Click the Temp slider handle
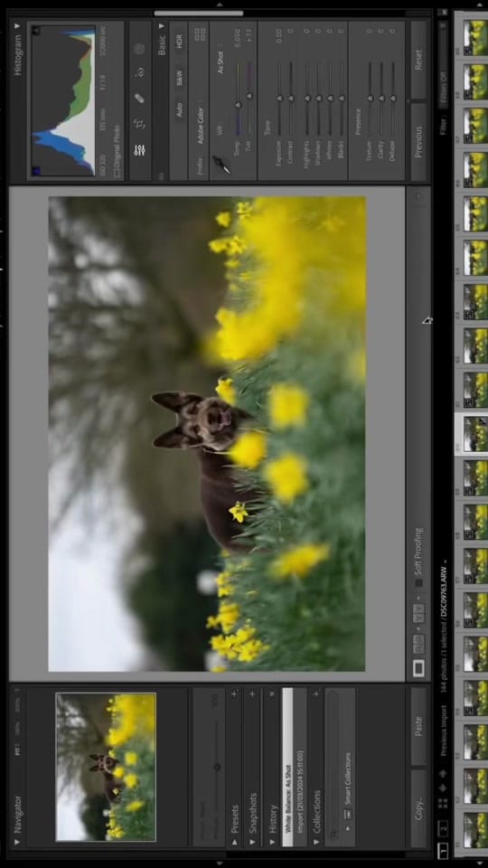 point(239,105)
